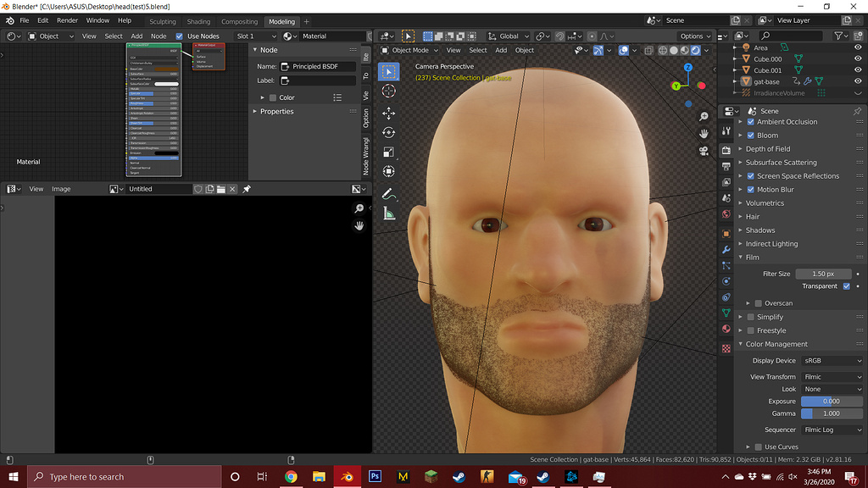
Task: Open Chrome from the taskbar
Action: [291, 476]
